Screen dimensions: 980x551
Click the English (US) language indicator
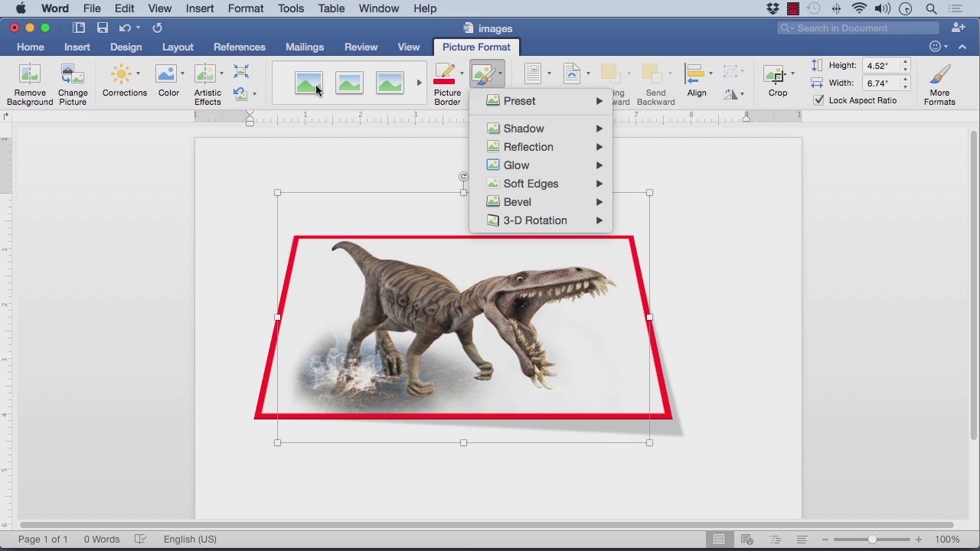[190, 539]
